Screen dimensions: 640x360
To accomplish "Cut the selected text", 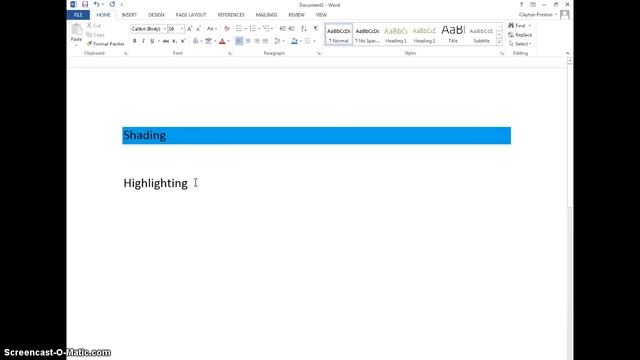I will 94,26.
